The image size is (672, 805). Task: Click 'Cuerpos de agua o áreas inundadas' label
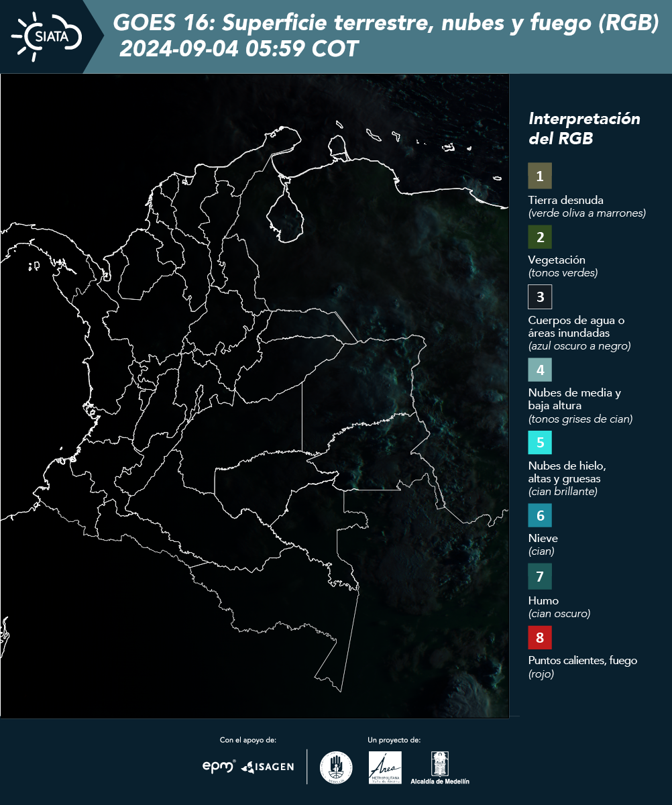(x=576, y=327)
